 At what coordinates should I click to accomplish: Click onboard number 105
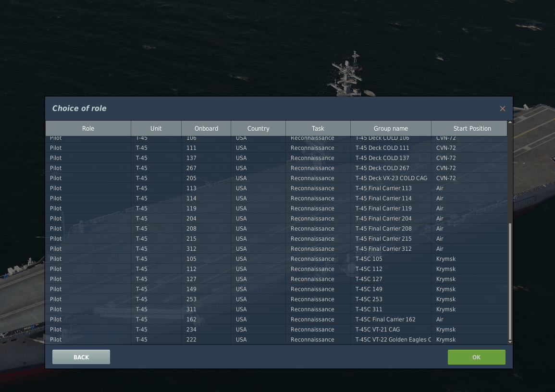tap(191, 258)
